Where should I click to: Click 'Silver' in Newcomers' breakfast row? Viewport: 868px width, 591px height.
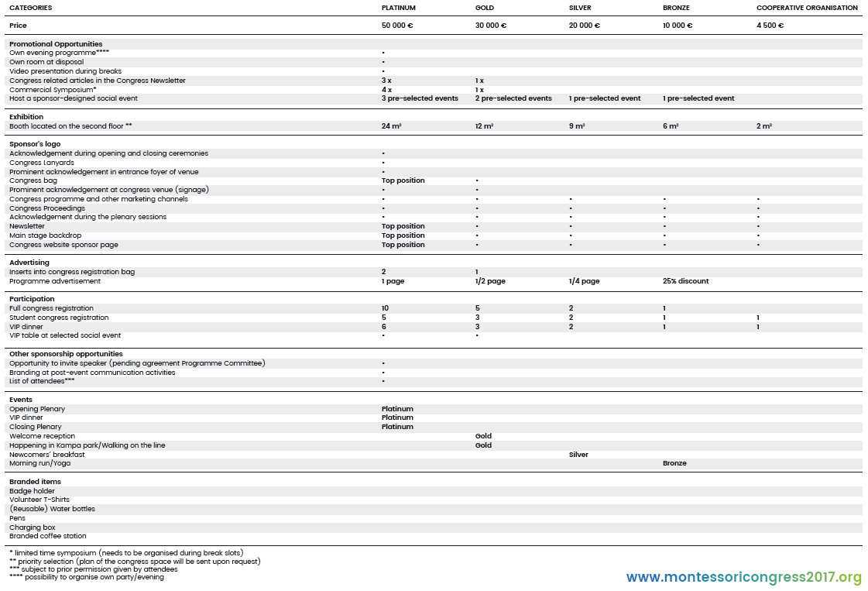coord(578,455)
